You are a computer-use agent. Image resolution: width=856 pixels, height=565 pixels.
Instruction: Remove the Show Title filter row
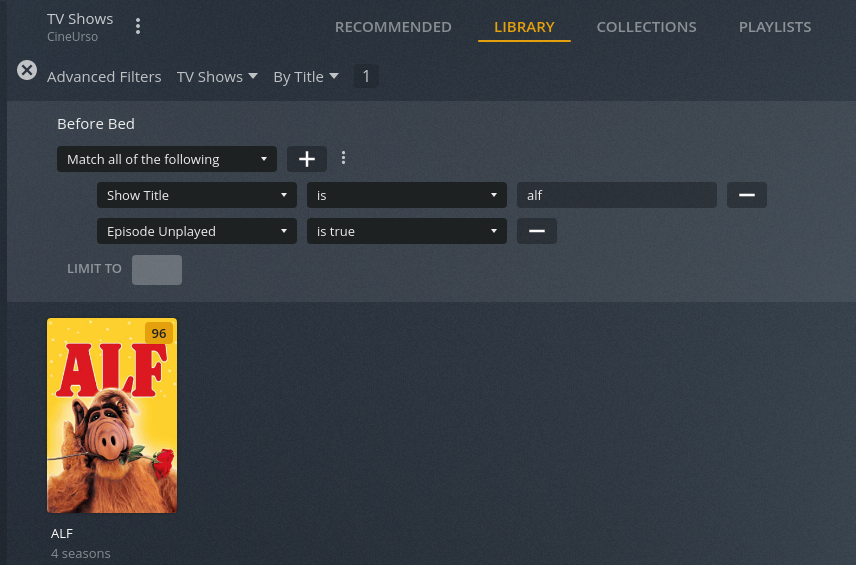tap(747, 195)
